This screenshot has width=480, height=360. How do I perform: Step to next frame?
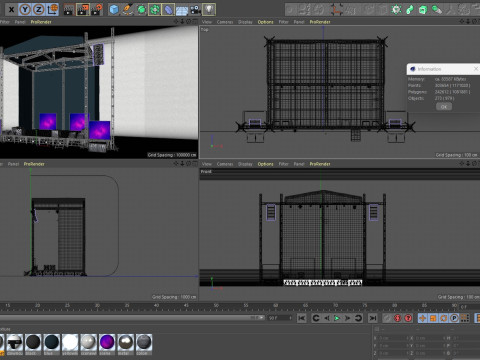347,318
